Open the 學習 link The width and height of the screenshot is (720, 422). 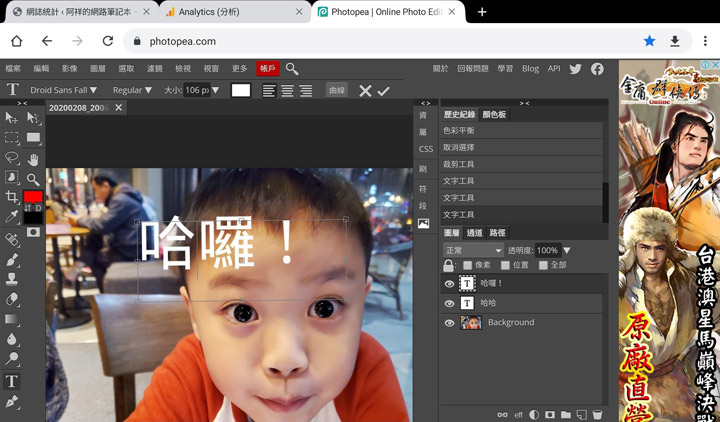tap(505, 68)
